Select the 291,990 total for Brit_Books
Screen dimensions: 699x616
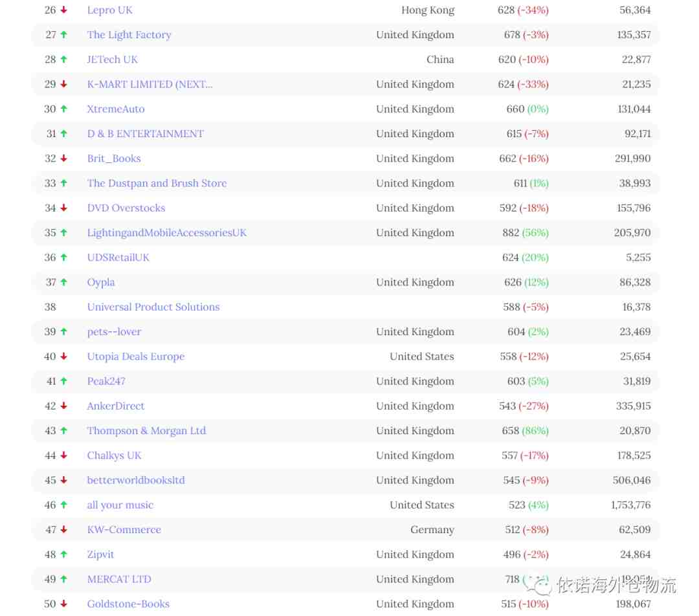[x=632, y=159]
